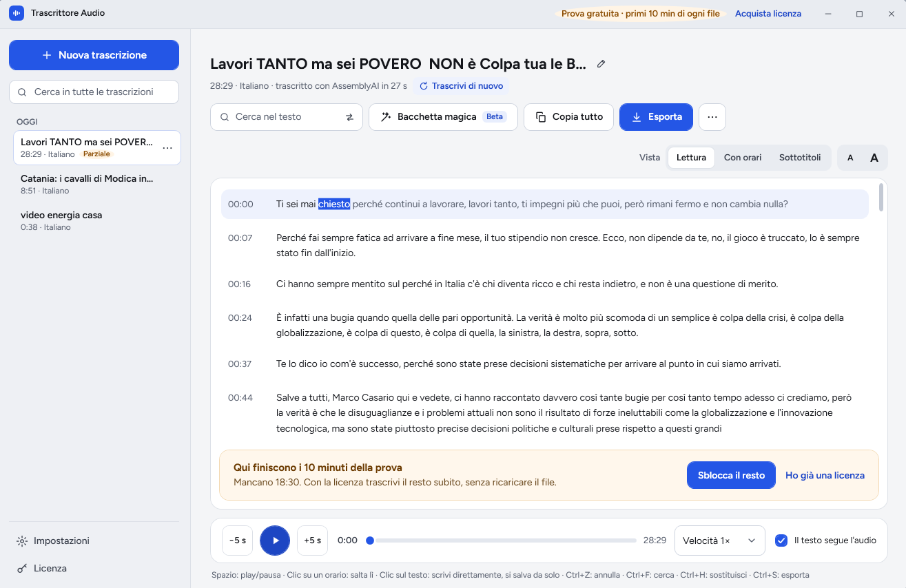Jump to the 00:44 timestamp

click(240, 398)
